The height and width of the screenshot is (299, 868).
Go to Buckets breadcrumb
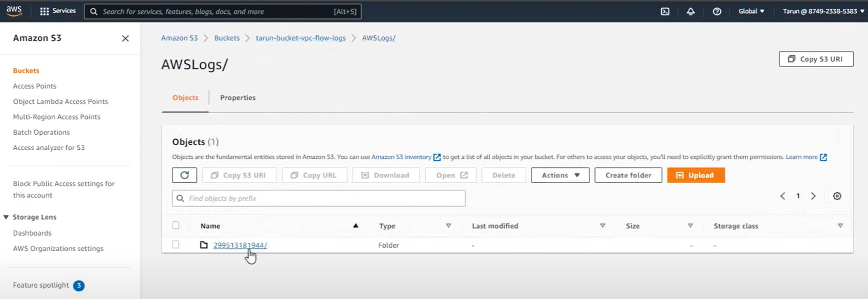pos(227,38)
